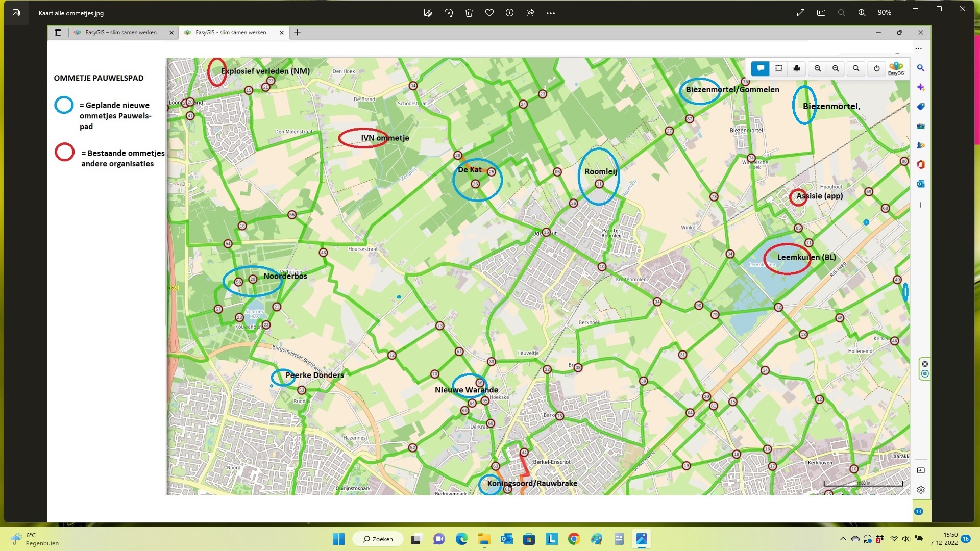The width and height of the screenshot is (980, 551).
Task: Open Microsoft Edge from the taskbar
Action: [461, 539]
